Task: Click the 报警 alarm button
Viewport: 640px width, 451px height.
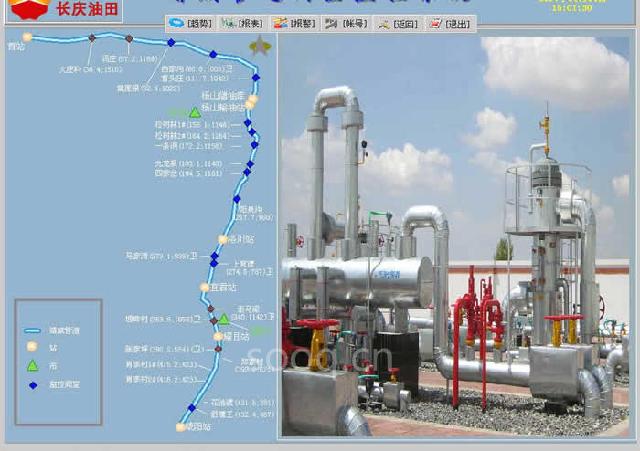Action: tap(294, 23)
